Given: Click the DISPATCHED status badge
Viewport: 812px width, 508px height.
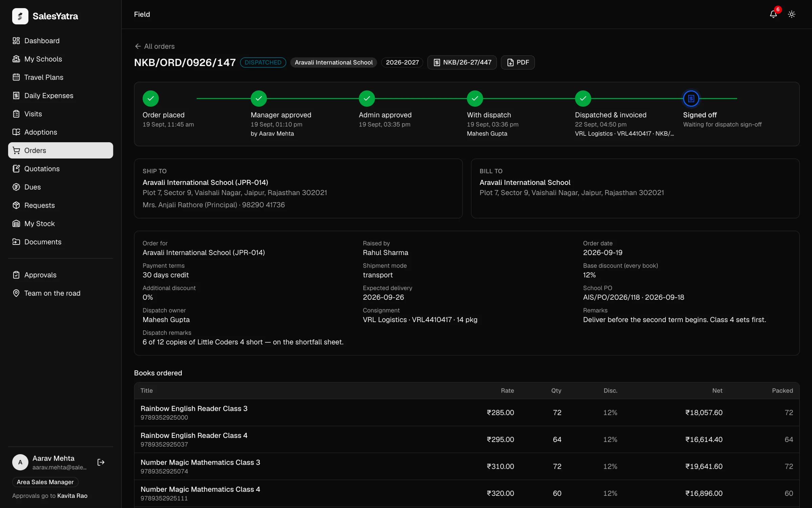Looking at the screenshot, I should (263, 62).
